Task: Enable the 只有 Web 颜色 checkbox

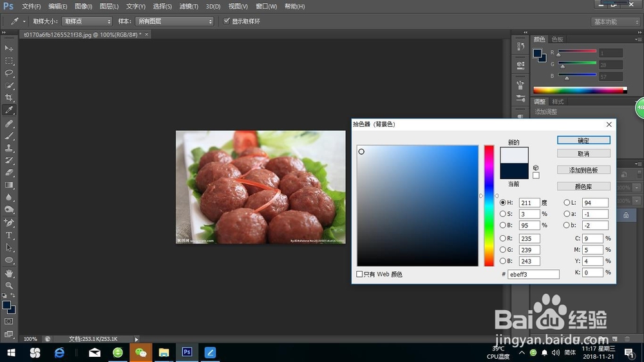Action: click(x=359, y=274)
